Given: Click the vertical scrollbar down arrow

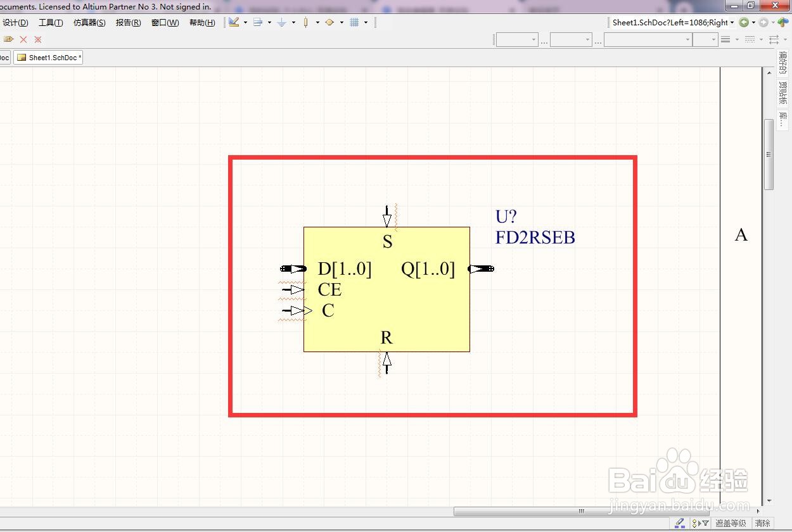Looking at the screenshot, I should click(769, 501).
